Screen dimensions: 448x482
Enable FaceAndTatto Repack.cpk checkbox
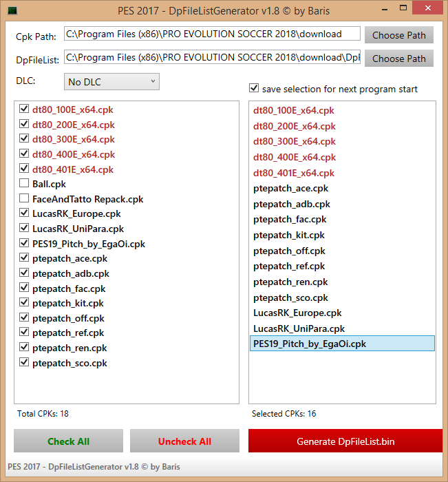tap(24, 198)
